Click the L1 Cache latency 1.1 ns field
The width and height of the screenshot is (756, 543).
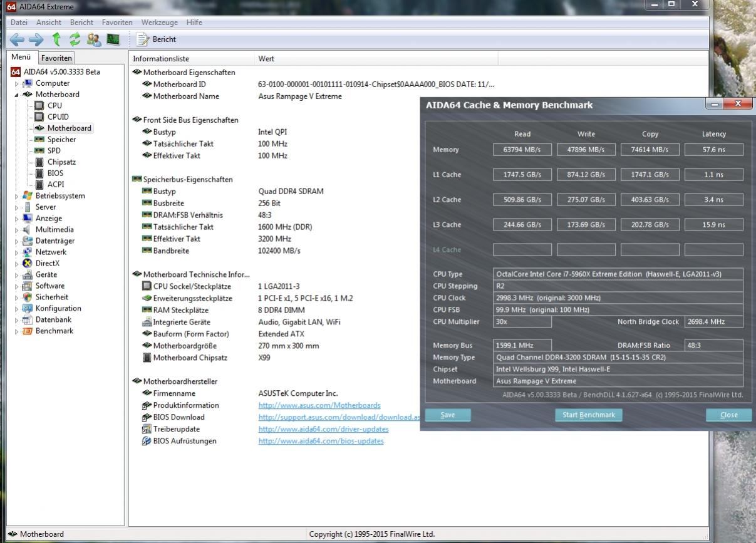pos(714,175)
